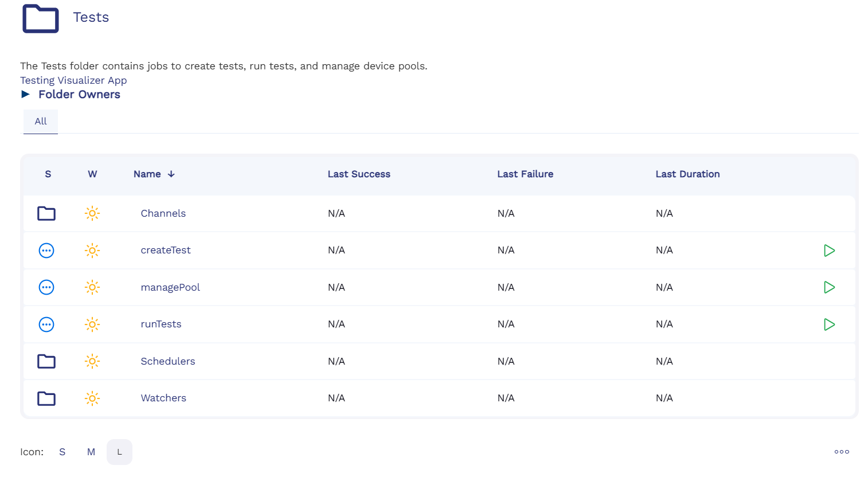Click the status icon next to createTest

click(x=46, y=251)
